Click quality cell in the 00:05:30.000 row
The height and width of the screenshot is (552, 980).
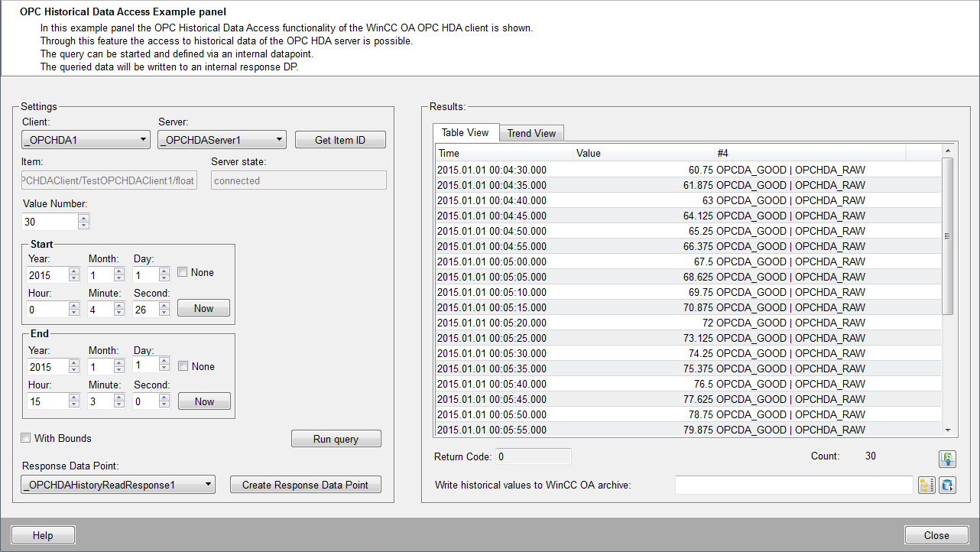click(810, 353)
